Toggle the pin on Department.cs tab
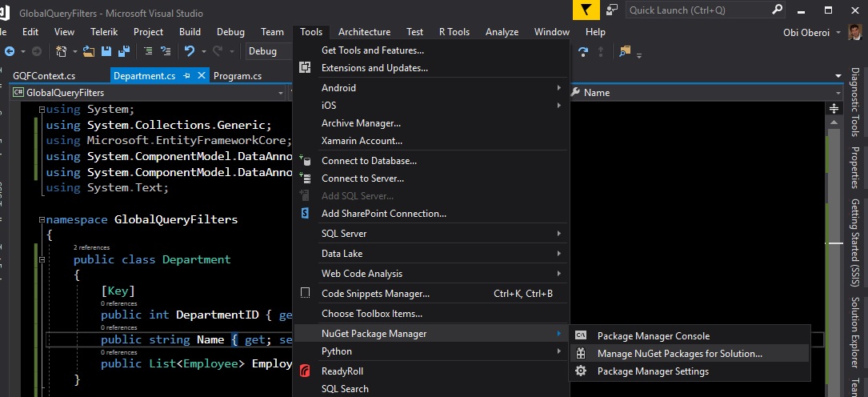 (186, 76)
